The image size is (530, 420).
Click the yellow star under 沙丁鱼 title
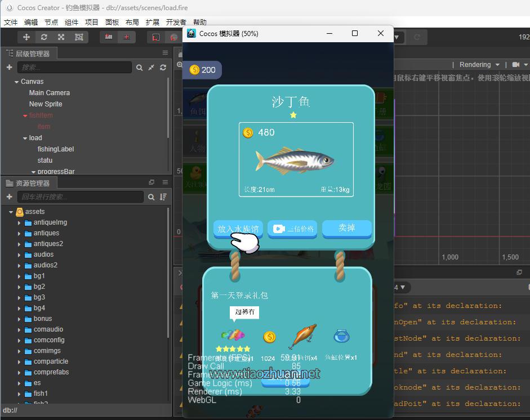[293, 115]
